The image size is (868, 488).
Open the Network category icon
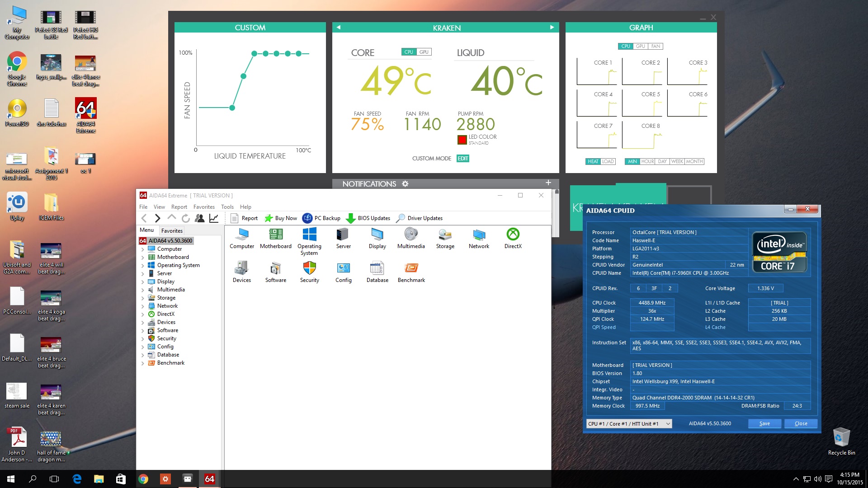click(x=479, y=238)
